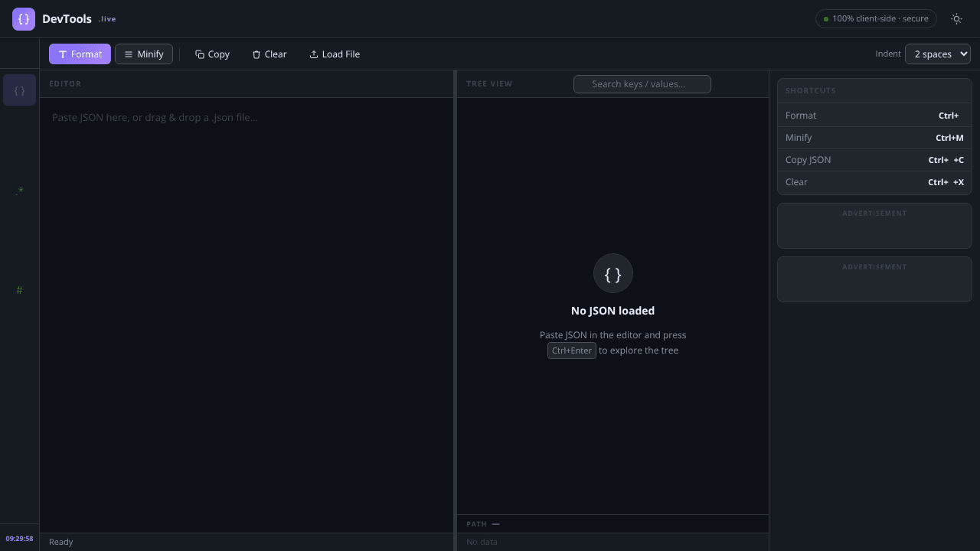Image resolution: width=980 pixels, height=551 pixels.
Task: Click the EDITOR panel header
Action: [65, 84]
